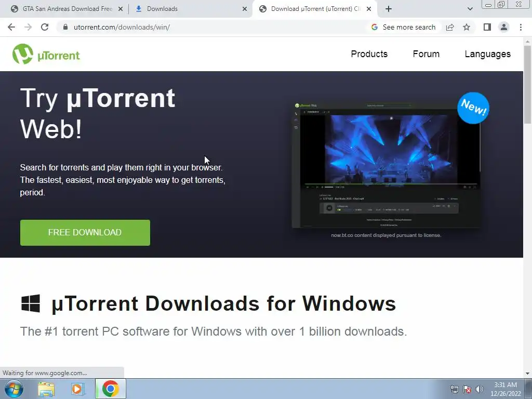Open Windows Explorer from taskbar
Screen dimensions: 532x399
(x=46, y=389)
